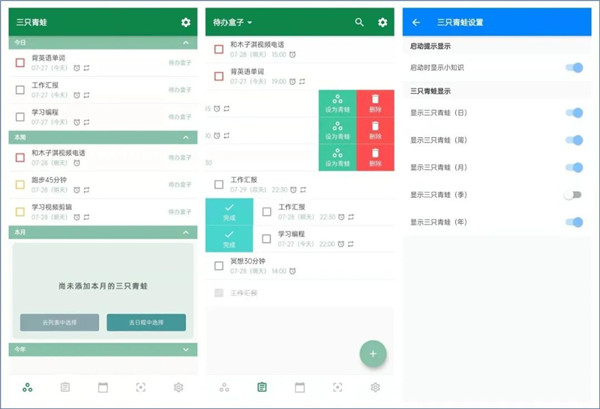600x409 pixels.
Task: Tap the upper 完成 checkmark swipe action
Action: pos(229,211)
